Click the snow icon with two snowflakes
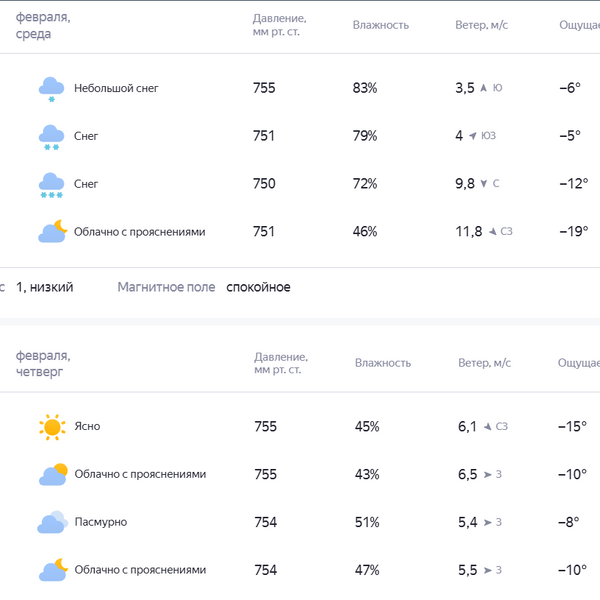The width and height of the screenshot is (600, 600). 51,136
